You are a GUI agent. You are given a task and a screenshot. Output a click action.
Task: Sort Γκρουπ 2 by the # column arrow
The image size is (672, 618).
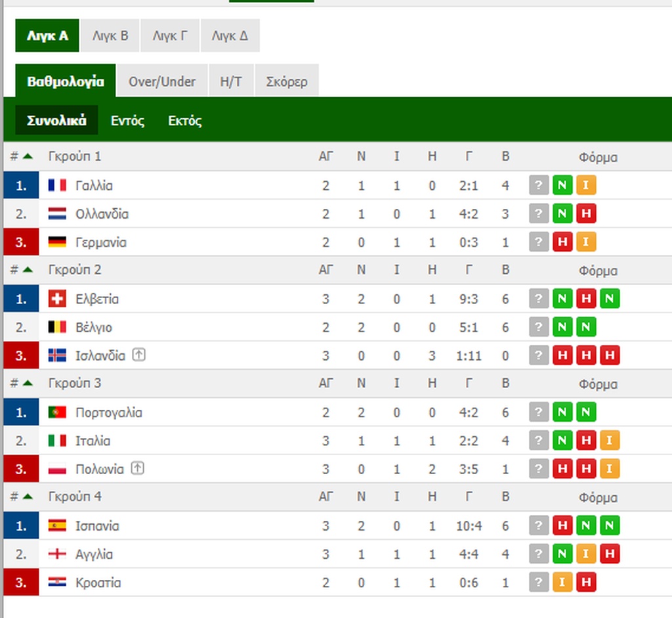coord(27,269)
